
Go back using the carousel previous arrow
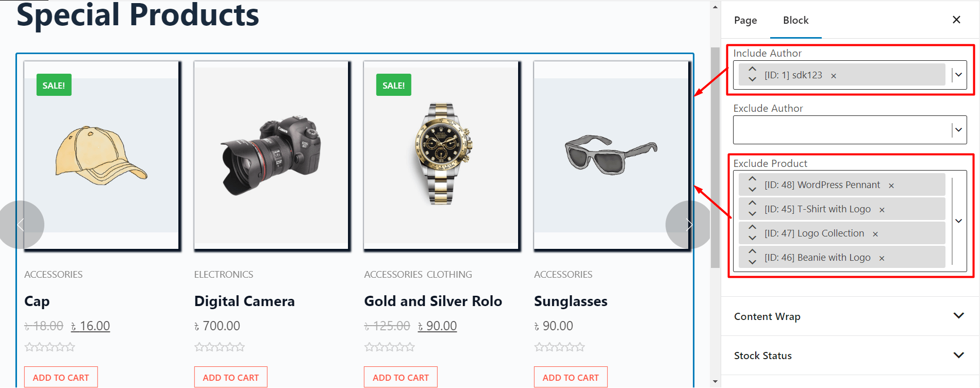pos(22,224)
